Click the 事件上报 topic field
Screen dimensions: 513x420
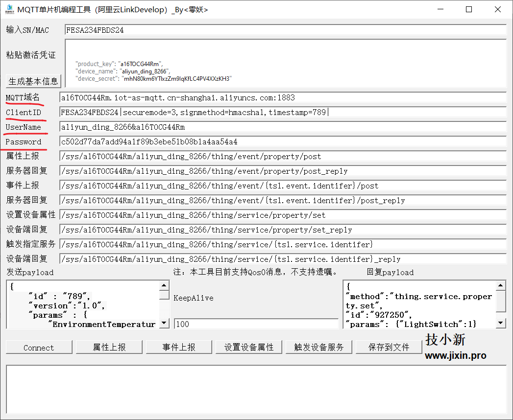(283, 186)
